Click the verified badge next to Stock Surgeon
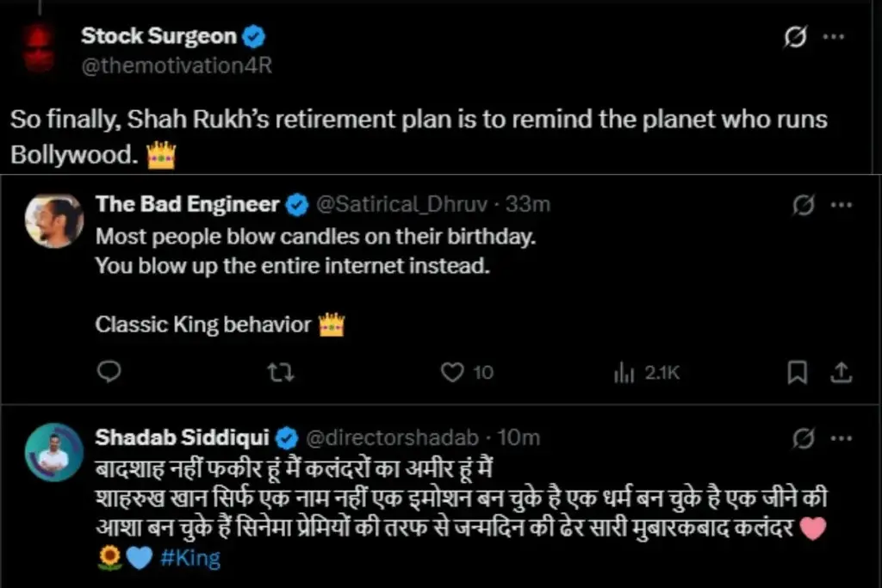This screenshot has height=588, width=882. pyautogui.click(x=253, y=36)
